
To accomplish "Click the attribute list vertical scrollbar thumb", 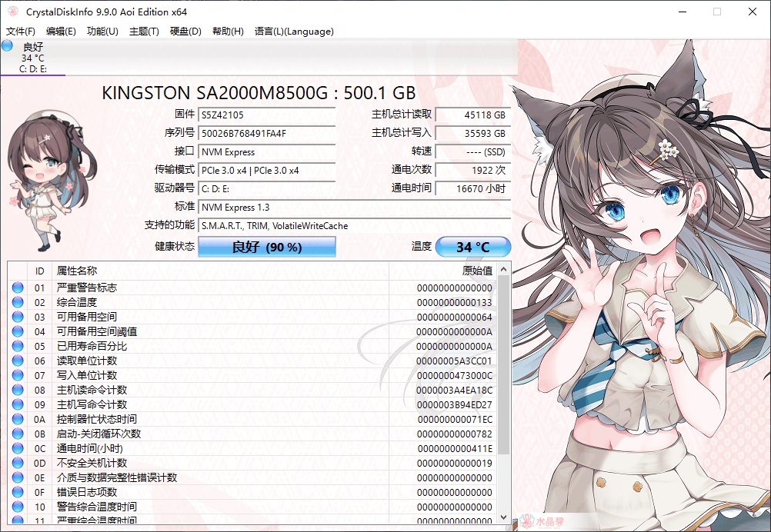I will pos(503,364).
